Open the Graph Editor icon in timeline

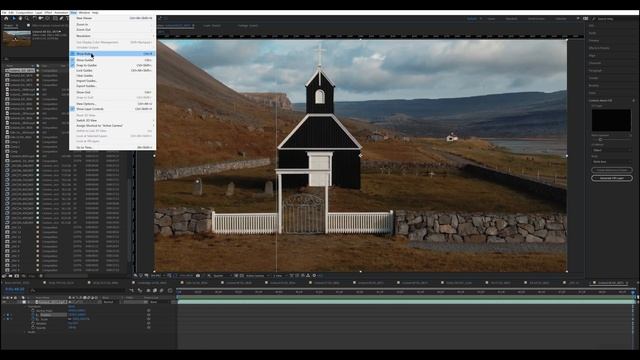[x=170, y=291]
